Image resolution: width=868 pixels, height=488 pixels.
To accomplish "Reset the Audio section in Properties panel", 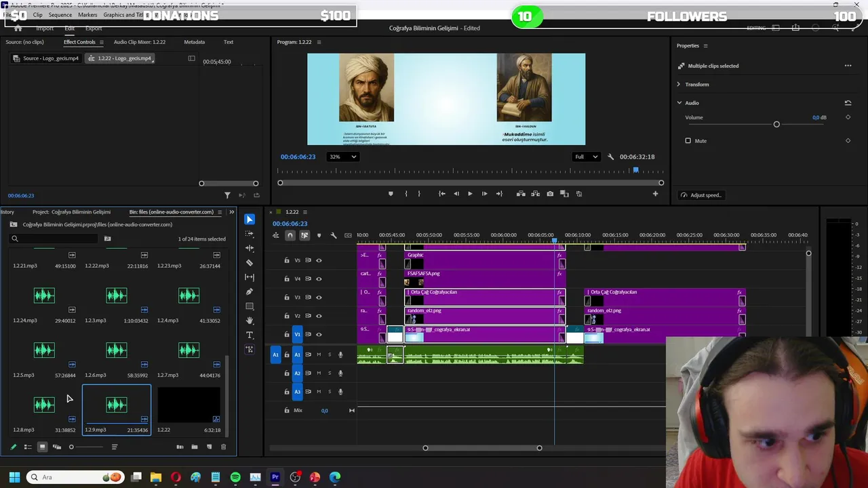I will pyautogui.click(x=848, y=103).
